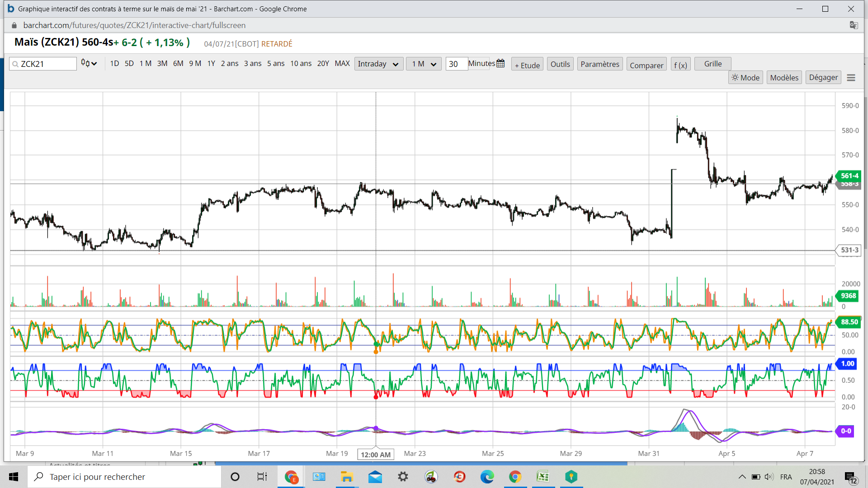Click the Google Translate page icon
The image size is (868, 488).
pyautogui.click(x=854, y=25)
